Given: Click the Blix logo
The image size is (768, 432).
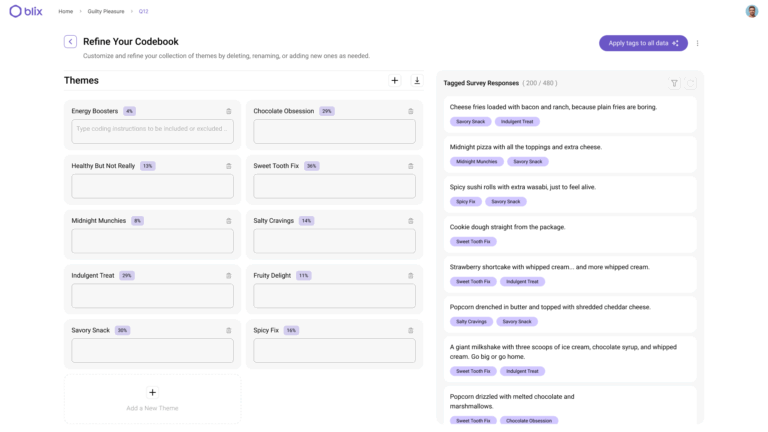Looking at the screenshot, I should tap(25, 11).
